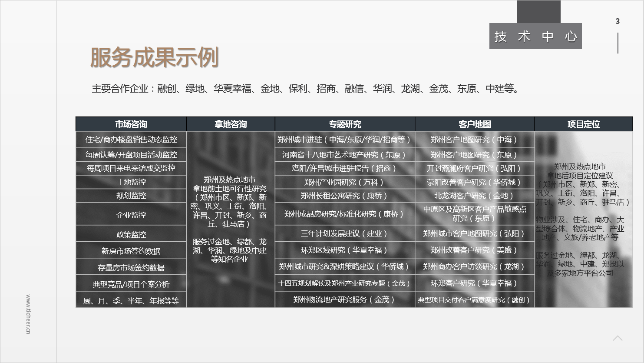Click the 郑州城市研究&深耕策略建议 cell
The image size is (644, 363).
click(x=345, y=266)
